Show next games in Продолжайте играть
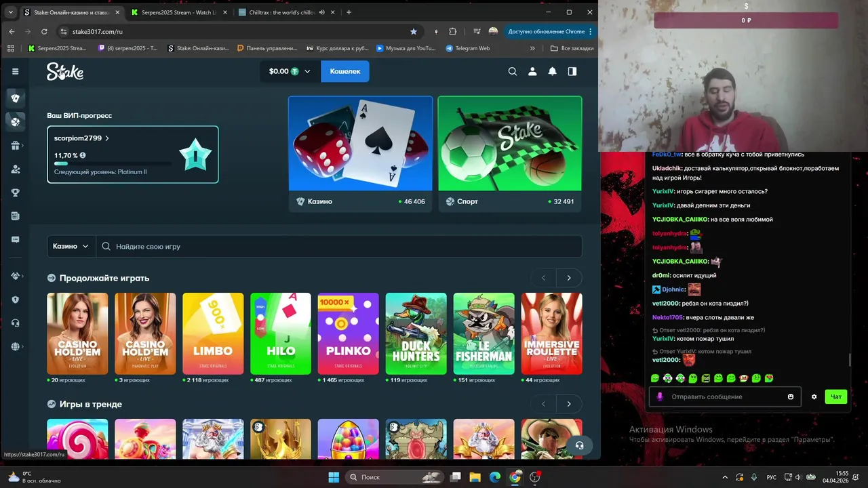868x488 pixels. (x=569, y=278)
